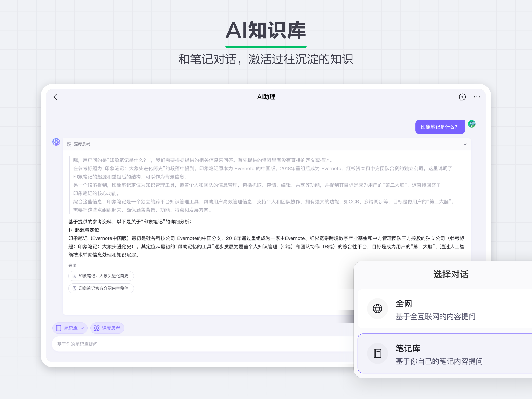Viewport: 532px width, 399px height.
Task: Focus the 基于你的笔记库提问 input field
Action: point(203,344)
